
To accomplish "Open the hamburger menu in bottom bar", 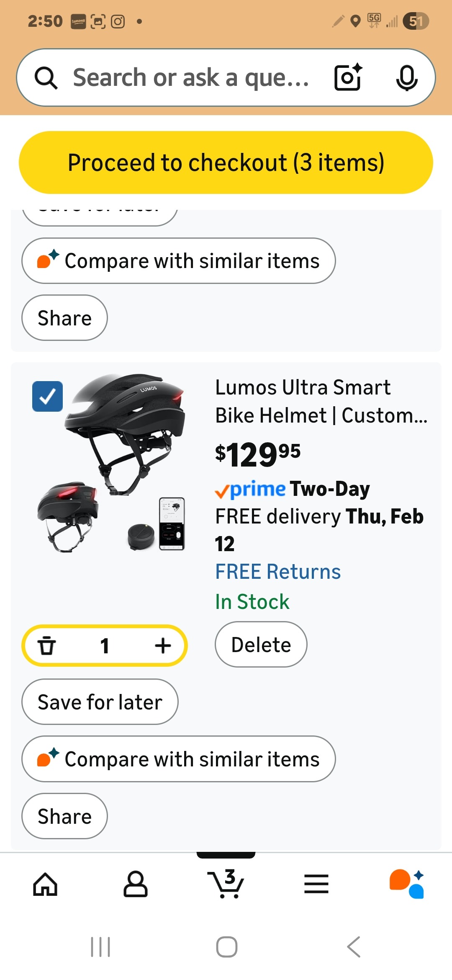I will click(316, 884).
